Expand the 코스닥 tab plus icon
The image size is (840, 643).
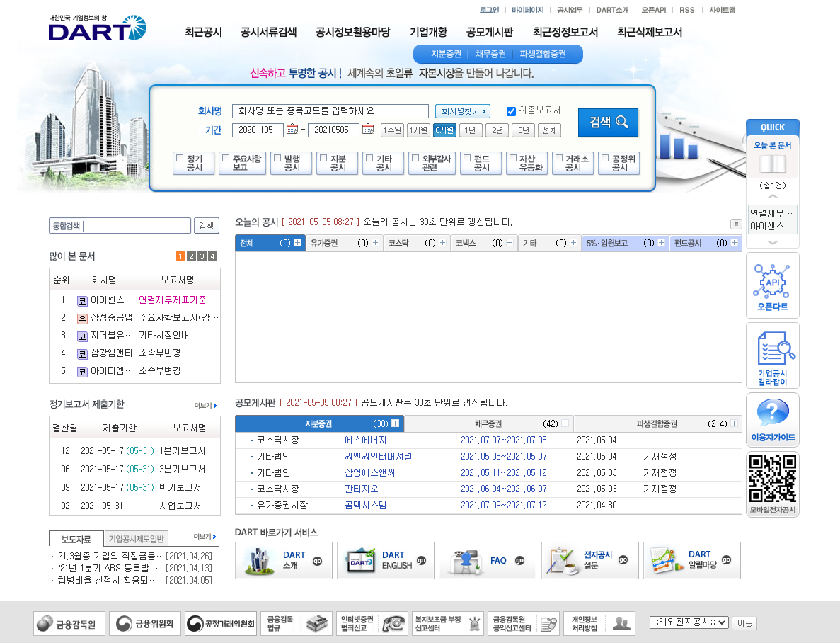pos(442,243)
